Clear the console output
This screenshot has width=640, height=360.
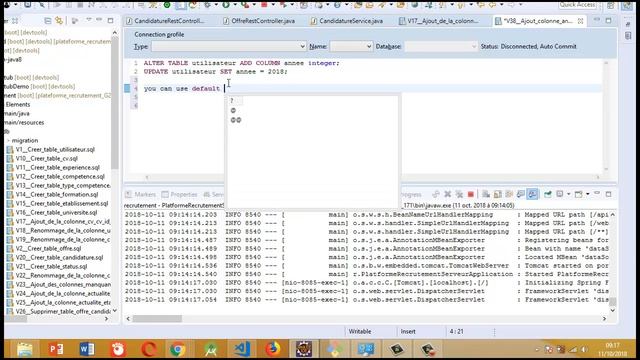486,194
